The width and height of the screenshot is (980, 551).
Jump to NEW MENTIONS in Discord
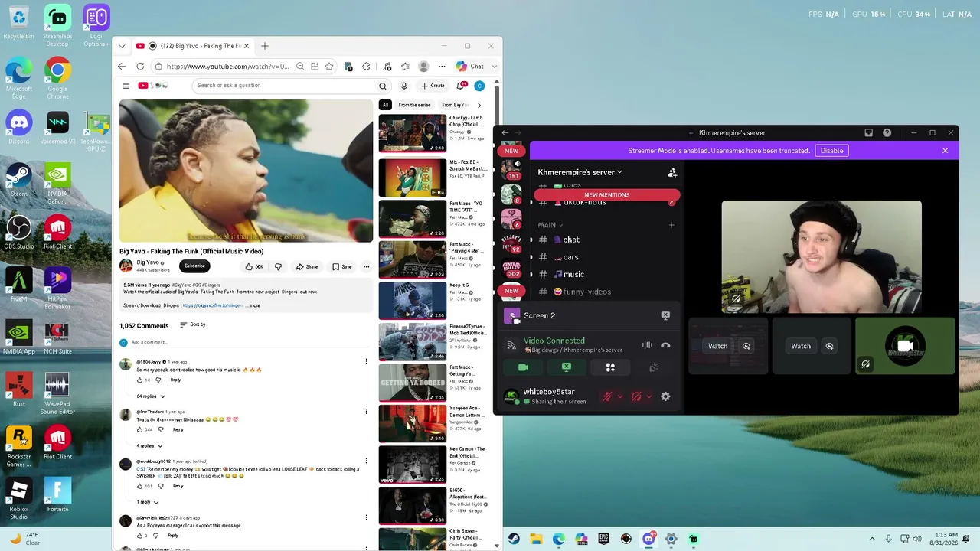(606, 195)
